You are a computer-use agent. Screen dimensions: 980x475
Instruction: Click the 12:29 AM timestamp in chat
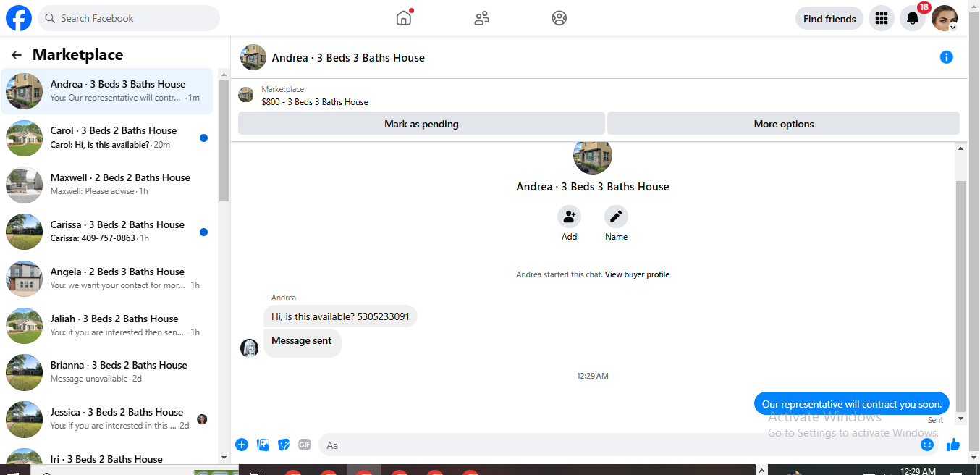(593, 377)
